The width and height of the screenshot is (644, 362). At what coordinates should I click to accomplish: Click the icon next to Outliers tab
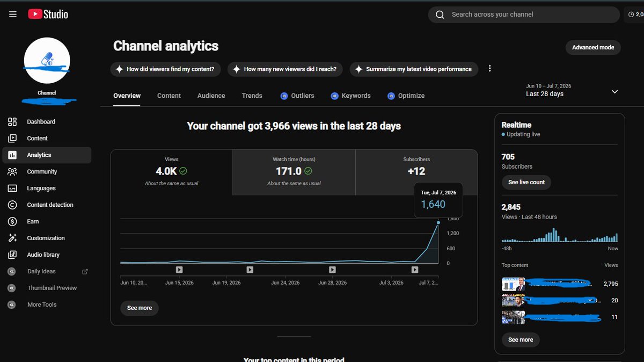coord(284,96)
